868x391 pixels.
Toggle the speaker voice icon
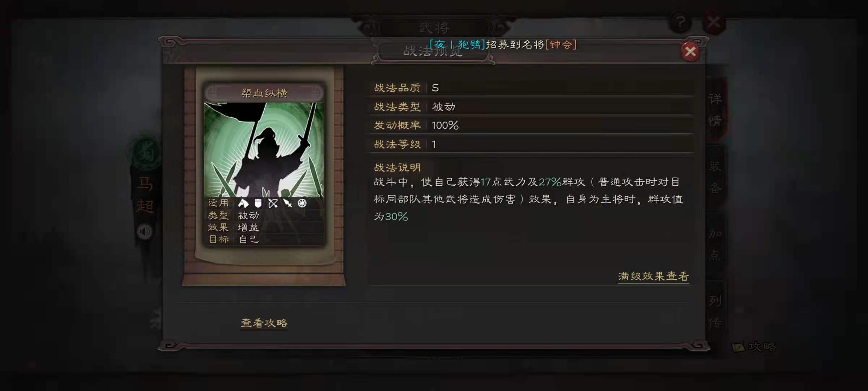(x=145, y=231)
